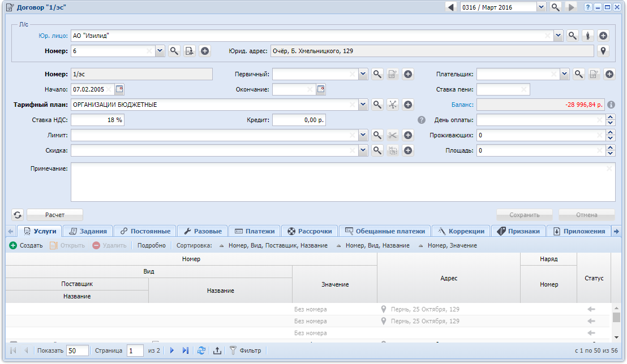This screenshot has height=364, width=627.
Task: Expand Первичный dropdown arrow
Action: pos(363,74)
